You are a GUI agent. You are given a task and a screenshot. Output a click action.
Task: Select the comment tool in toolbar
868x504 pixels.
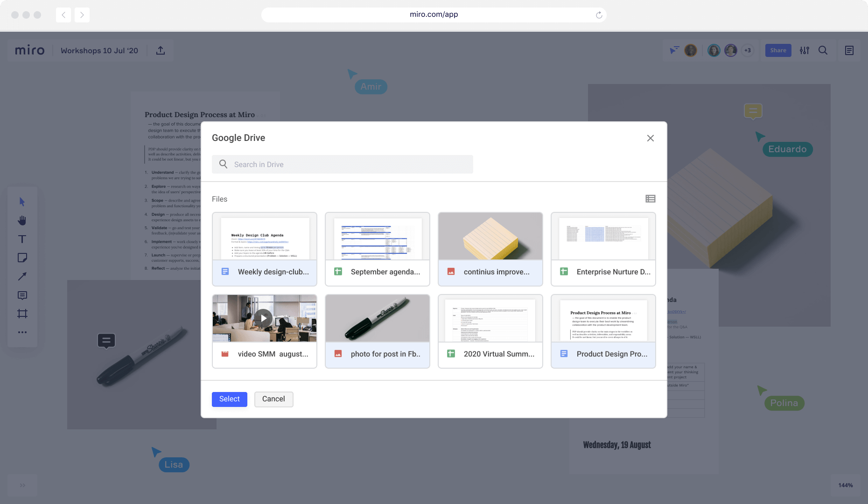22,295
